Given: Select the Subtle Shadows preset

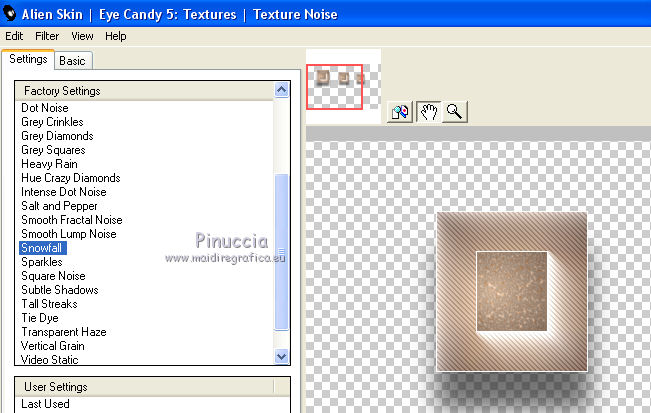Looking at the screenshot, I should pos(60,290).
